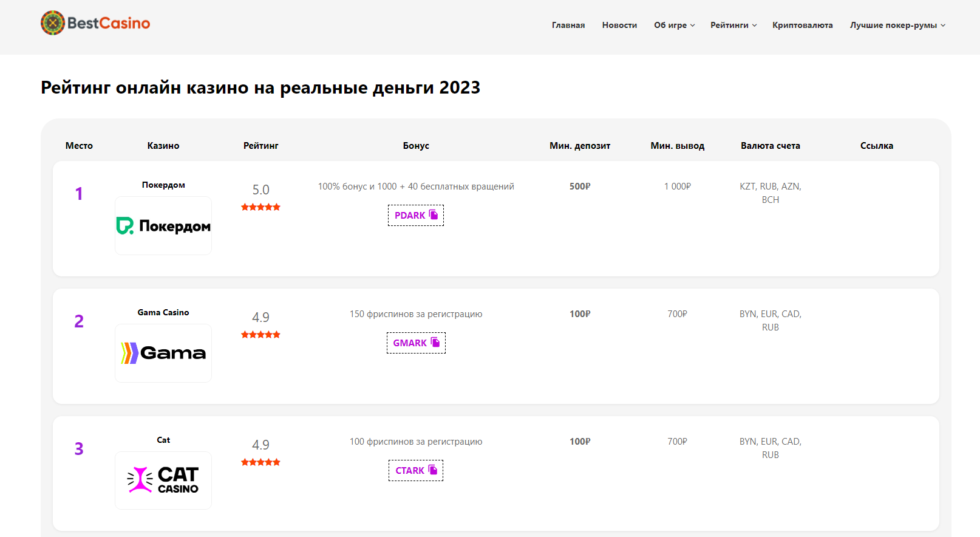Click the 100₽ deposit in Gama Casino row
The image size is (980, 537).
point(580,314)
